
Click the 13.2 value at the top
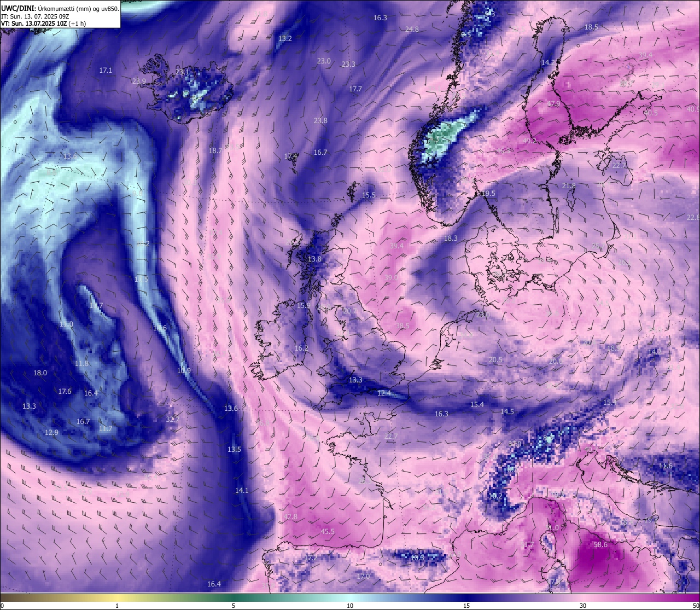click(x=285, y=38)
